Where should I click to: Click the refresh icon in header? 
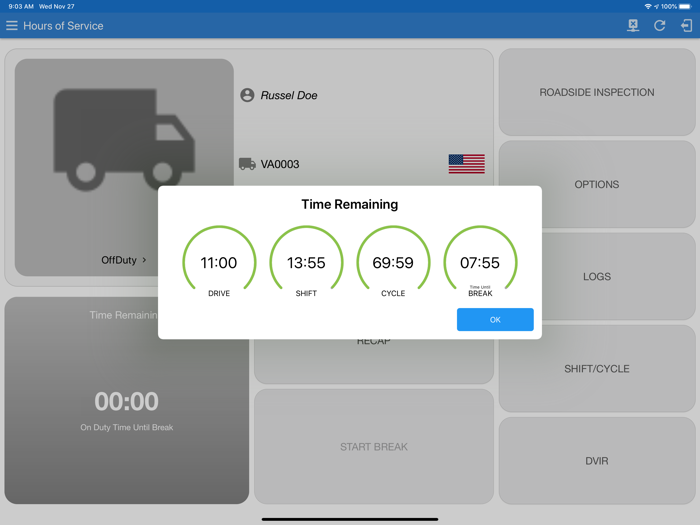click(x=660, y=26)
